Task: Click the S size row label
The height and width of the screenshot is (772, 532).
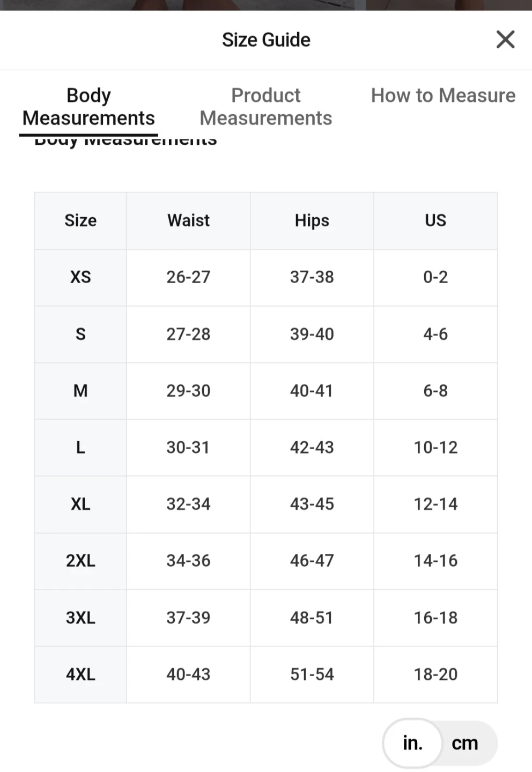Action: pyautogui.click(x=80, y=334)
